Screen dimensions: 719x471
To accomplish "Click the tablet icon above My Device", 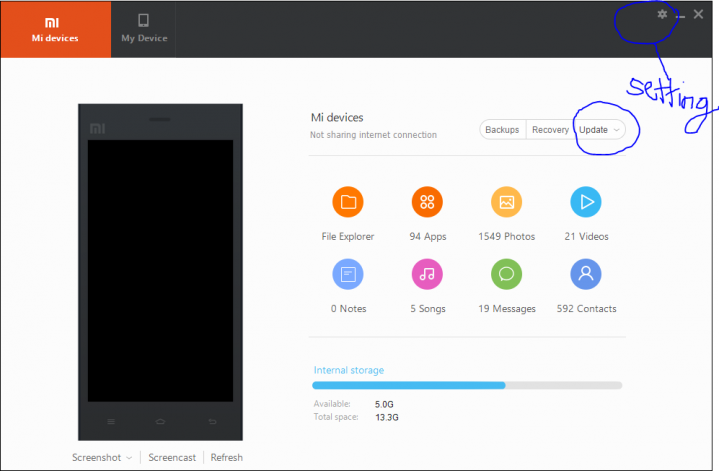I will [x=144, y=20].
